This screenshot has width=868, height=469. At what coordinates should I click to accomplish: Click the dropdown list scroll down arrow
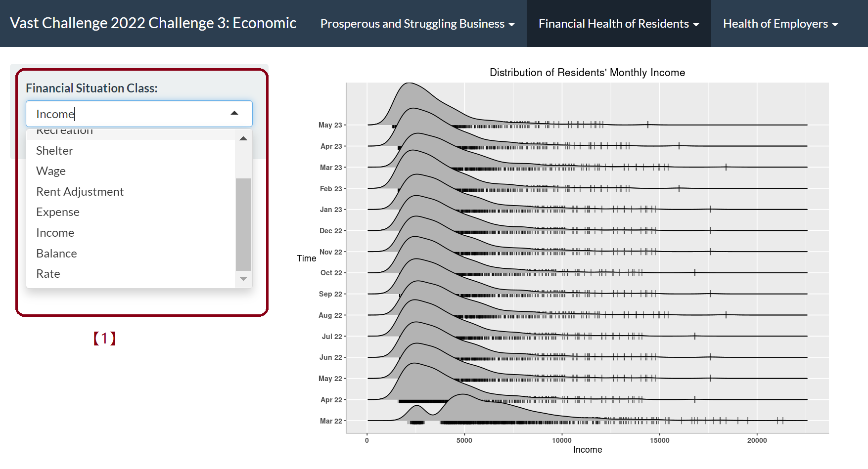tap(243, 279)
